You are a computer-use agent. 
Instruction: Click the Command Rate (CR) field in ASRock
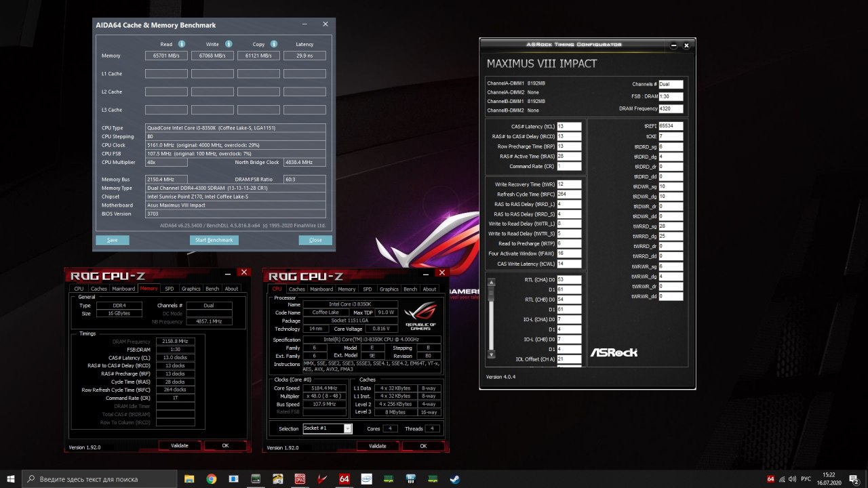(570, 166)
